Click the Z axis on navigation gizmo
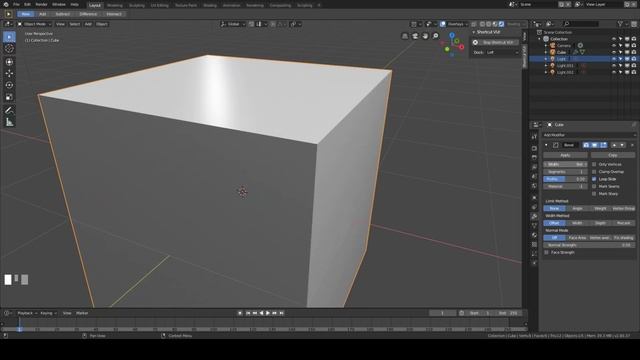The height and width of the screenshot is (360, 640). [452, 36]
